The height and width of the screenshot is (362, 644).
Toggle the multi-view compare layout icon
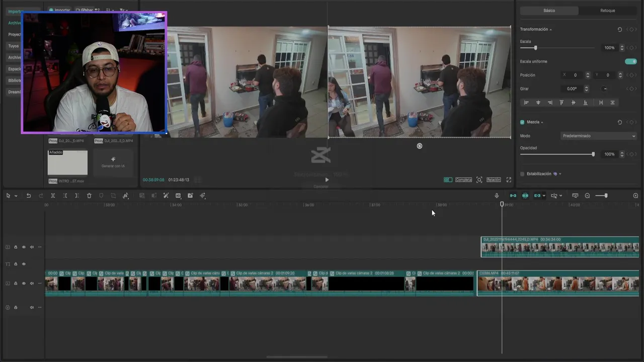[448, 179]
